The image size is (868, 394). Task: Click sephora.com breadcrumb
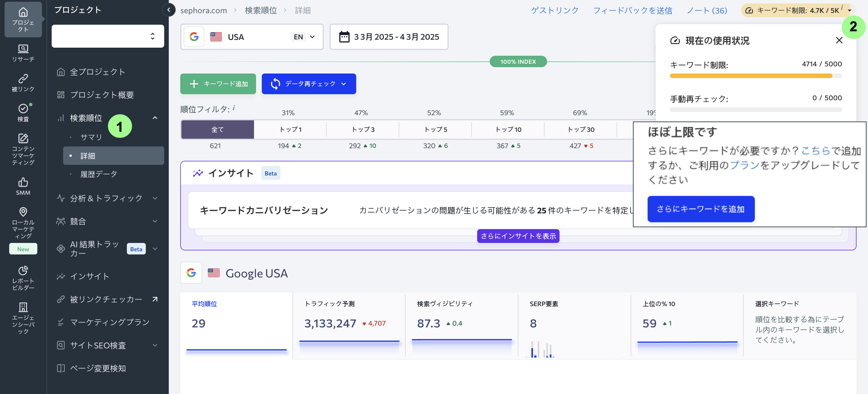204,10
